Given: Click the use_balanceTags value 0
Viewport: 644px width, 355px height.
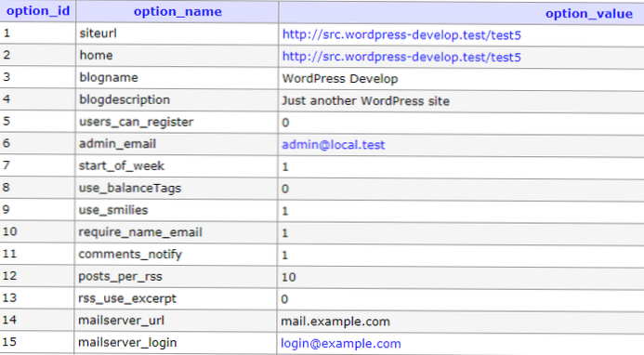Looking at the screenshot, I should click(285, 189).
